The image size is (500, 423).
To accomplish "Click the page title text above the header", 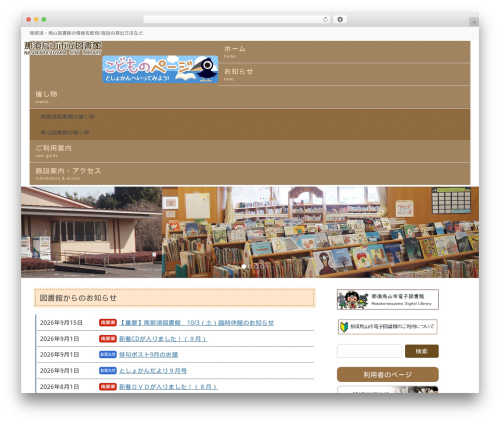I will (x=86, y=33).
